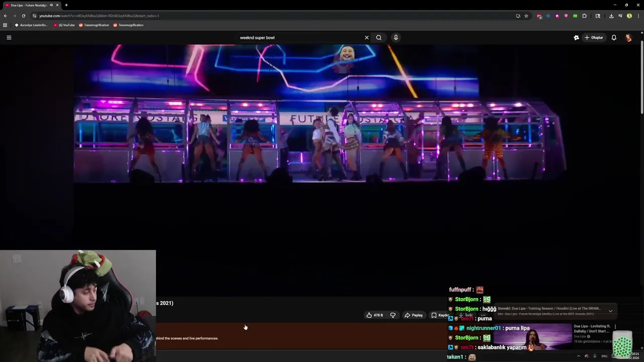Mute tab using the speaker icon on tab
Viewport: 644px width, 362px height.
(x=51, y=5)
